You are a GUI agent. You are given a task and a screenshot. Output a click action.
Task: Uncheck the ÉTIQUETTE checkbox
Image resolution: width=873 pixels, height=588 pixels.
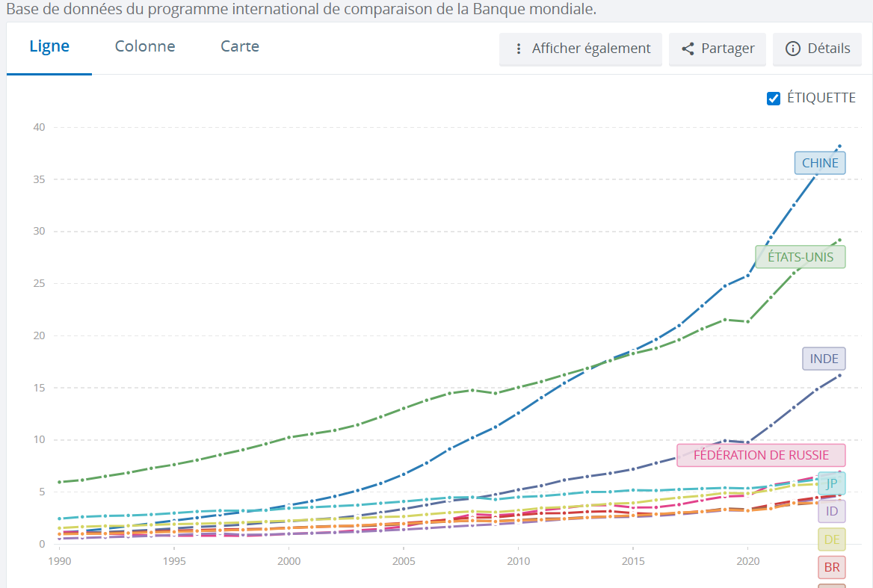(x=774, y=98)
